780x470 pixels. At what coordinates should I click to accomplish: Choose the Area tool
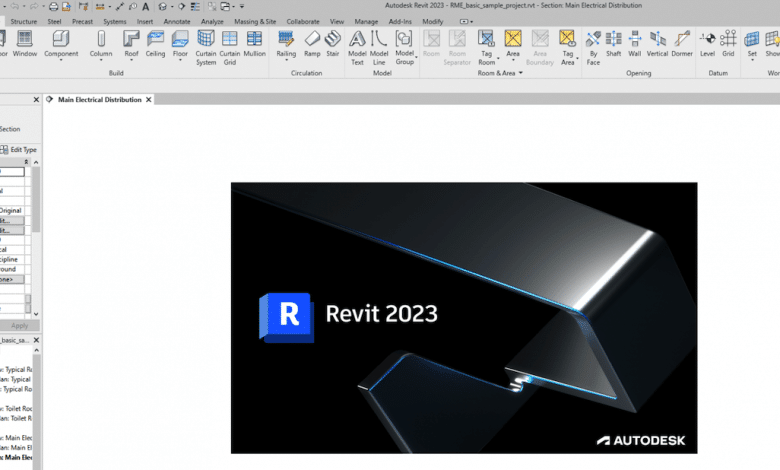click(x=513, y=44)
